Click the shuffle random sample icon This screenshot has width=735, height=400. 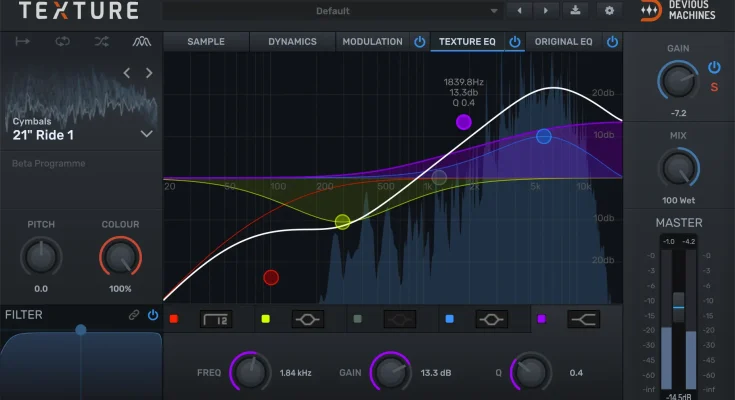tap(101, 42)
